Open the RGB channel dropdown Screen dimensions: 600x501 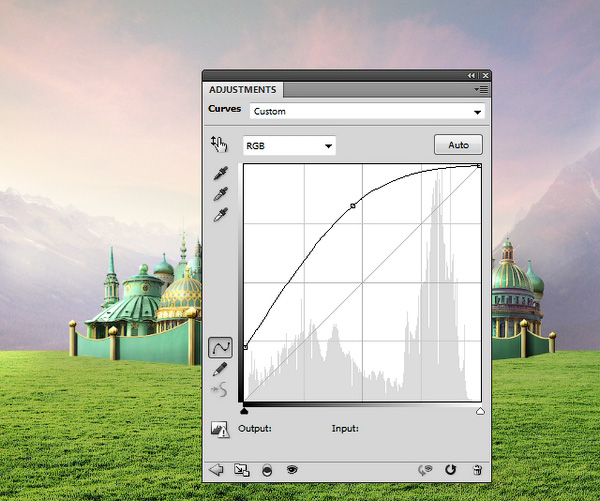click(289, 146)
